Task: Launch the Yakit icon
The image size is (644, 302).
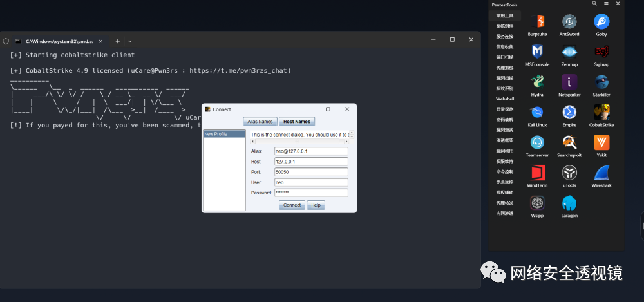Action: coord(601,142)
